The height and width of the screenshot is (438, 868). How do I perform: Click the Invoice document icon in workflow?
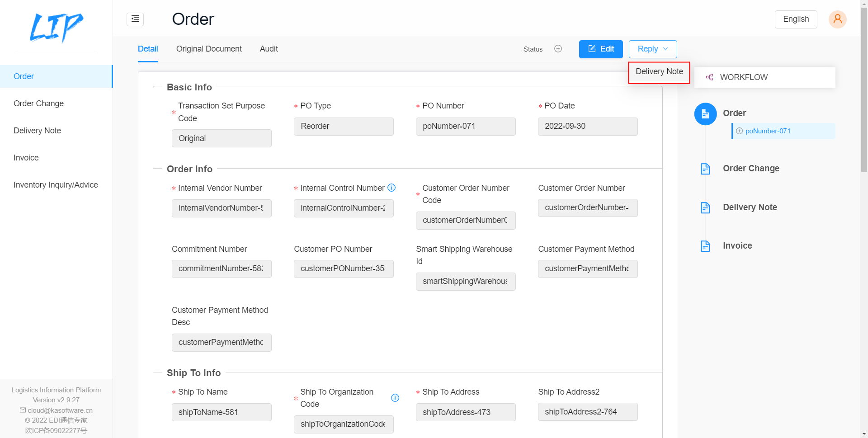pyautogui.click(x=705, y=246)
